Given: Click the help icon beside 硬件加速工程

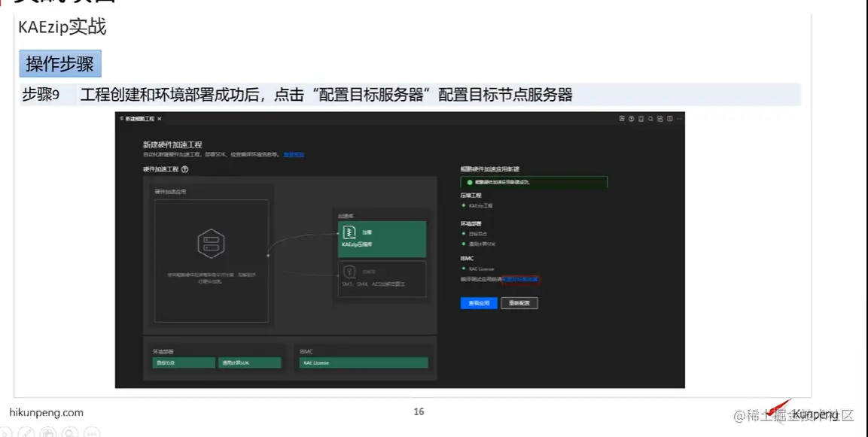Looking at the screenshot, I should click(x=185, y=169).
